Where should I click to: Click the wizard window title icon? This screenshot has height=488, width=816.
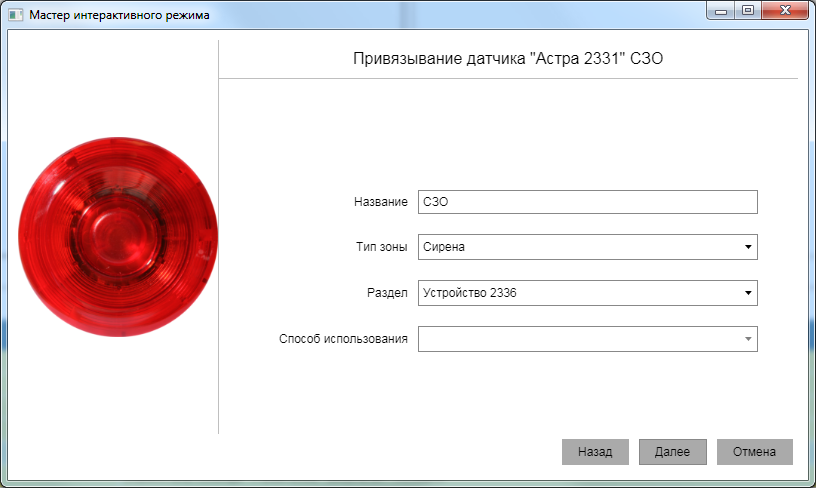point(16,15)
